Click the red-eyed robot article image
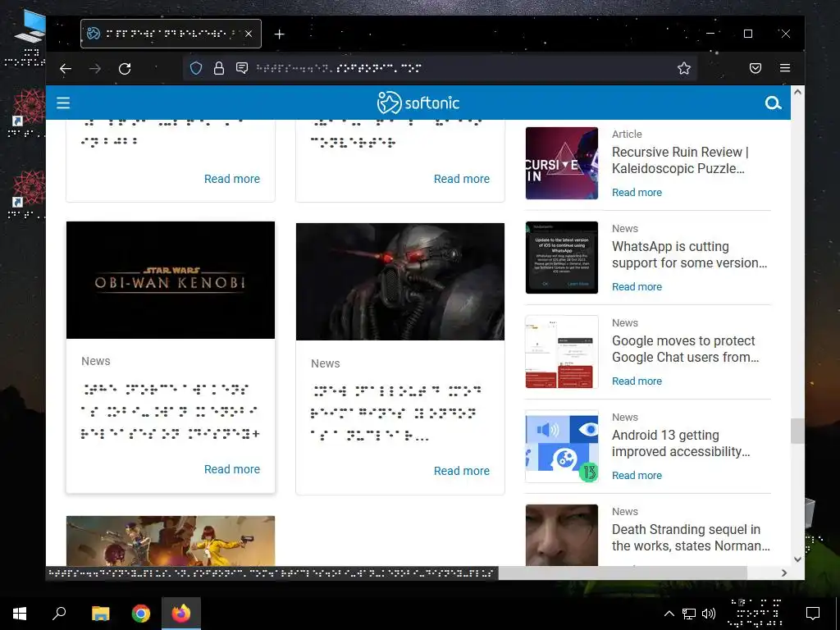The width and height of the screenshot is (840, 630). (x=400, y=282)
